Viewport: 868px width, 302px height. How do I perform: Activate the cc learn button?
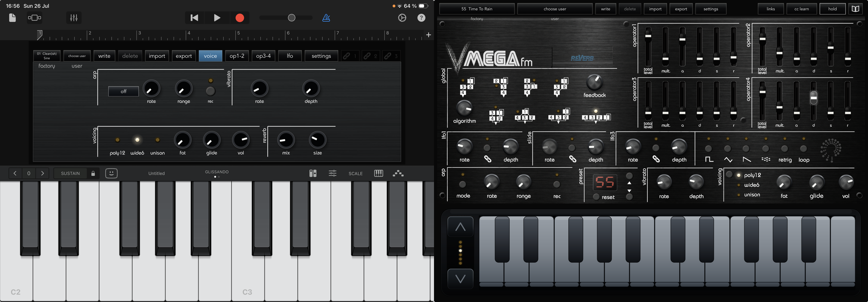coord(801,9)
